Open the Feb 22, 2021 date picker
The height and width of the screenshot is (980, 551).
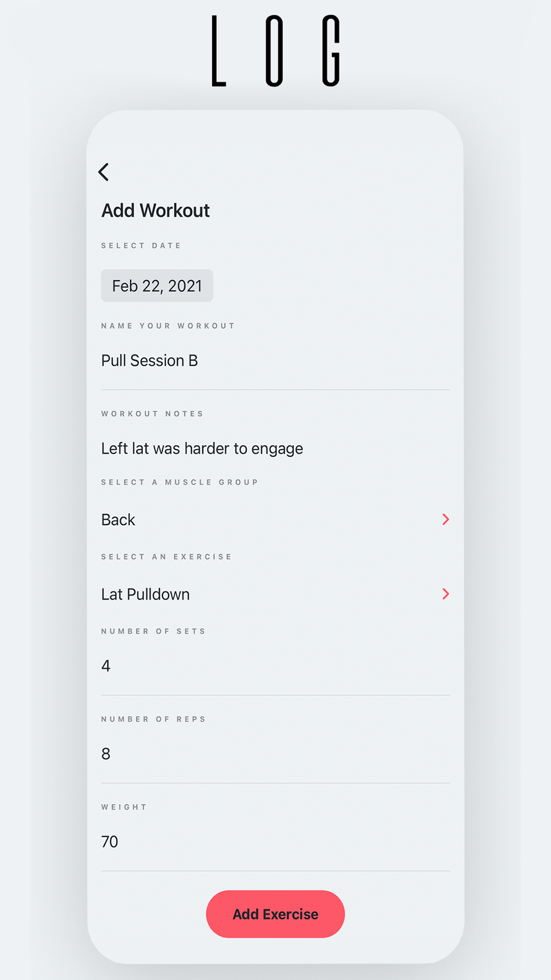(x=157, y=286)
